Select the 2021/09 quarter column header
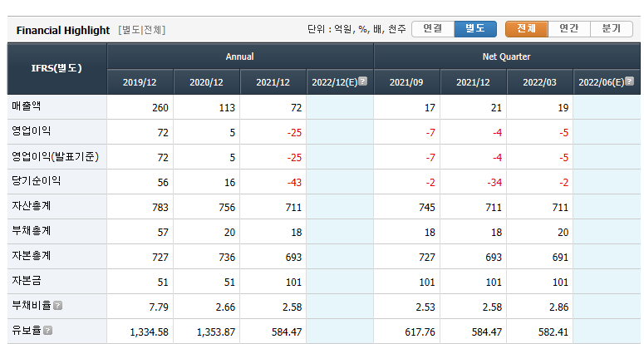 pos(406,82)
